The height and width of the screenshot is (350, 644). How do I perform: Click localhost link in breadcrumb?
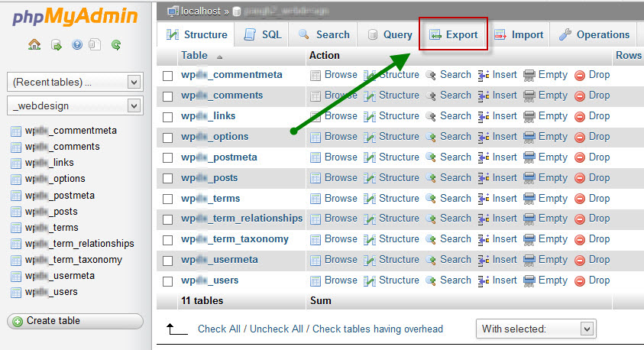pyautogui.click(x=200, y=11)
